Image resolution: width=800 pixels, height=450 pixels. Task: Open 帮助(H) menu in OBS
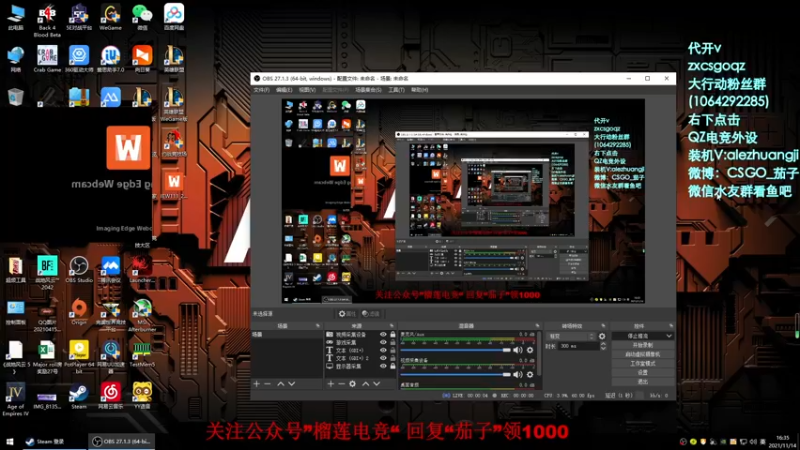pyautogui.click(x=419, y=90)
